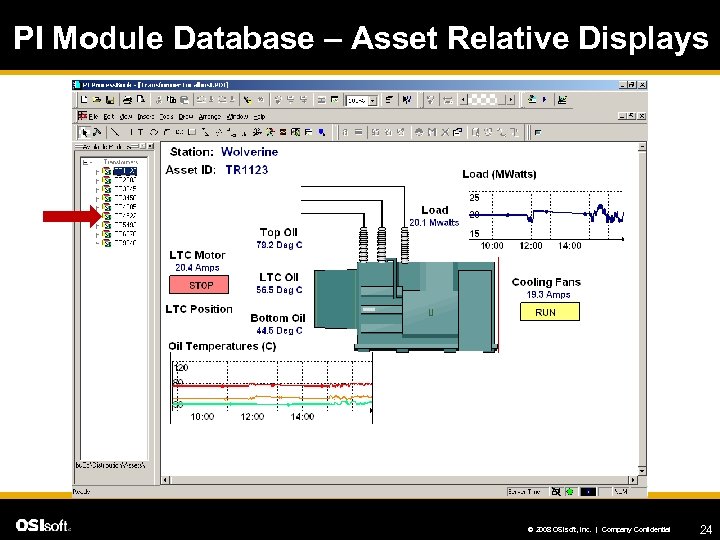
Task: Click the 20.4 Amps LTC Motor value
Action: pos(197,268)
